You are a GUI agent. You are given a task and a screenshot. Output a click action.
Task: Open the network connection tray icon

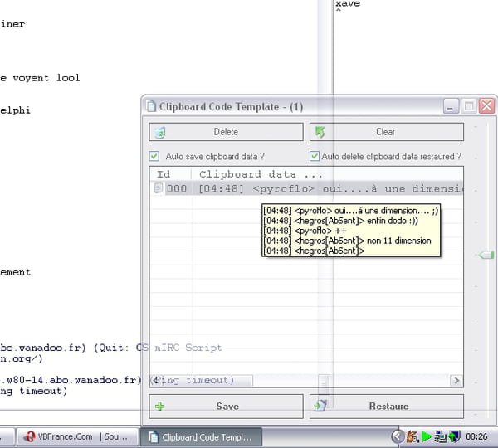click(x=441, y=437)
